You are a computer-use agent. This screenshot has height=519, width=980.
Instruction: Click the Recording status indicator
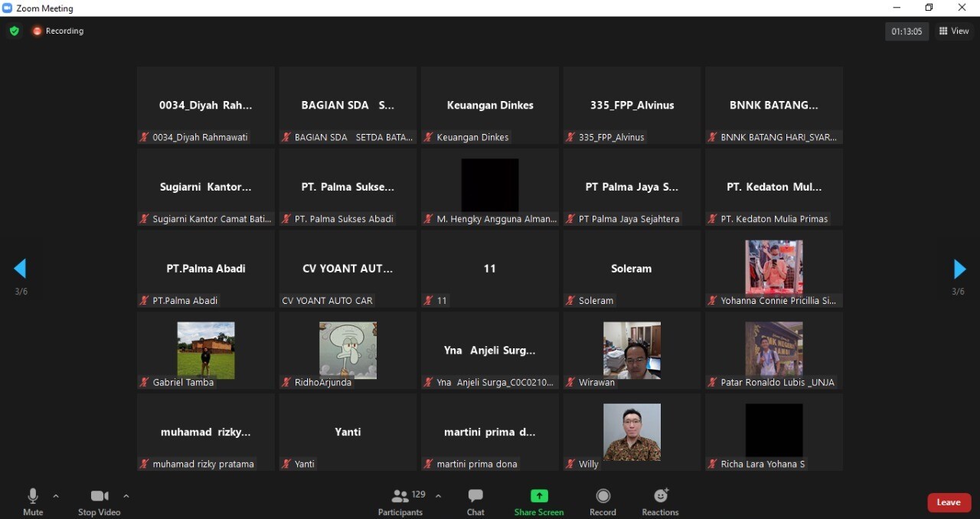(x=58, y=31)
